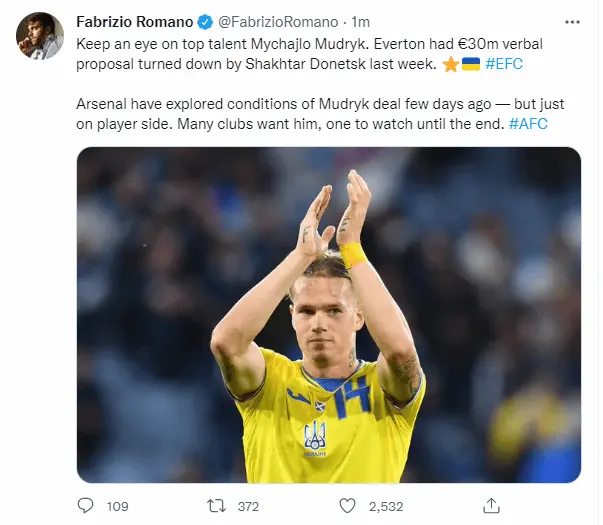Open the tweet's three-dot More menu
This screenshot has width=603, height=525.
571,19
